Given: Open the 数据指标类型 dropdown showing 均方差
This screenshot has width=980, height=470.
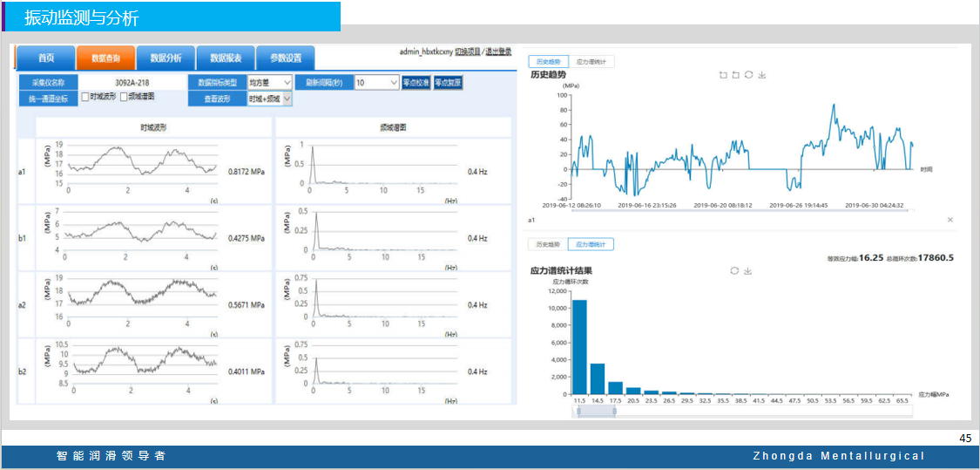Looking at the screenshot, I should pyautogui.click(x=269, y=83).
